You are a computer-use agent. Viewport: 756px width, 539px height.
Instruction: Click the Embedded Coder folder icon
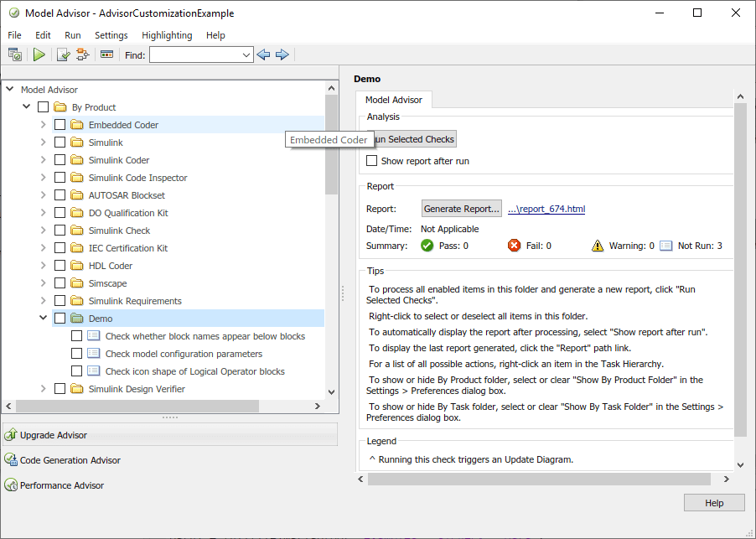(x=76, y=125)
